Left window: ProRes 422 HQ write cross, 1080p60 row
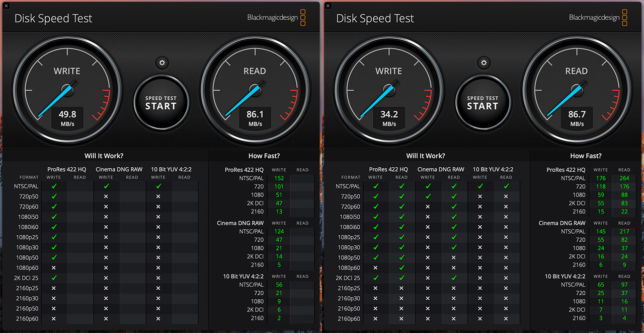 pyautogui.click(x=54, y=268)
